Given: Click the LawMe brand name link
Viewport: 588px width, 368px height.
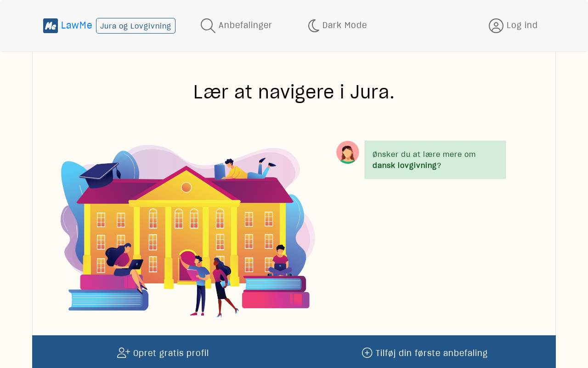Looking at the screenshot, I should point(77,25).
